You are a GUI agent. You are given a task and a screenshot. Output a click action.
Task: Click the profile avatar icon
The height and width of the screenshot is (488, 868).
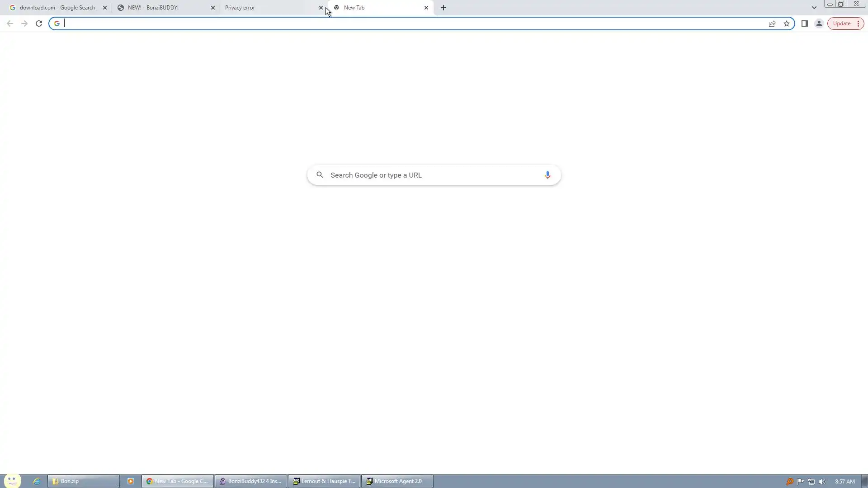[819, 23]
